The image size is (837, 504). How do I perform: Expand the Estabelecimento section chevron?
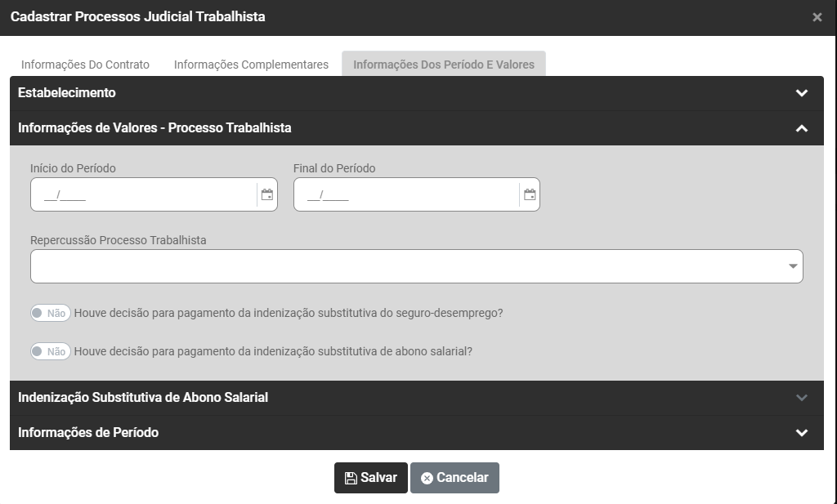[x=801, y=93]
